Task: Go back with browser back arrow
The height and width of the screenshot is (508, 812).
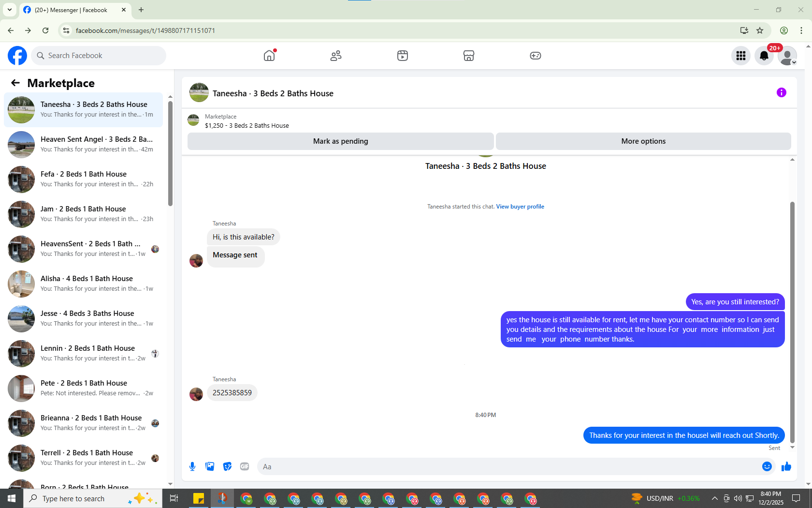Action: click(x=11, y=30)
